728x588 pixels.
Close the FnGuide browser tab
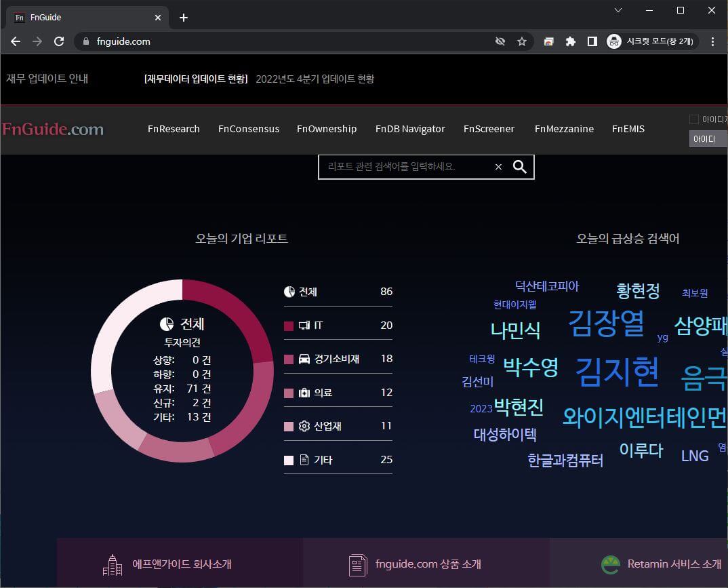pyautogui.click(x=158, y=18)
